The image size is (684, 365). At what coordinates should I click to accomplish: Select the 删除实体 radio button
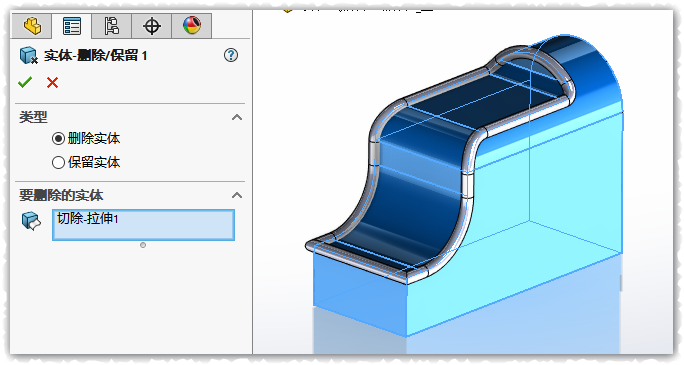[x=58, y=139]
